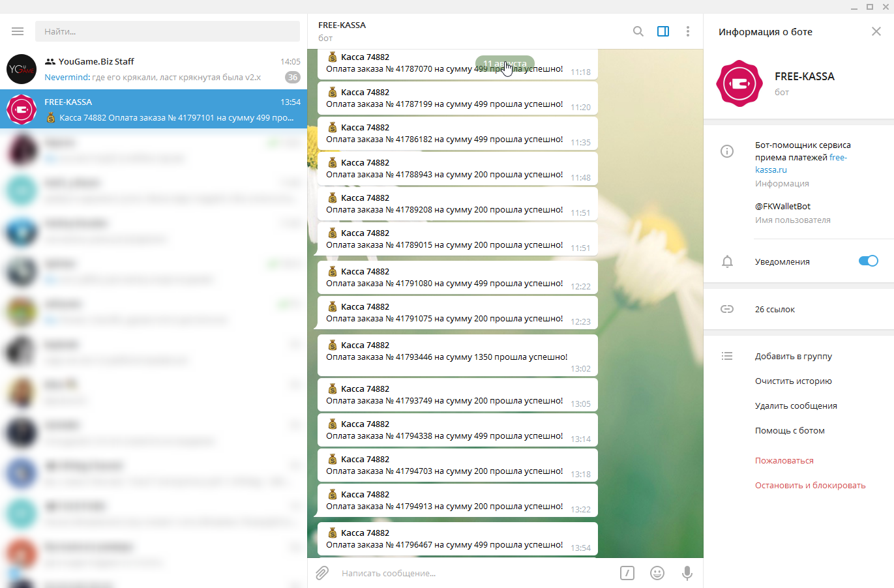Start voice recording with the microphone icon

pos(687,573)
